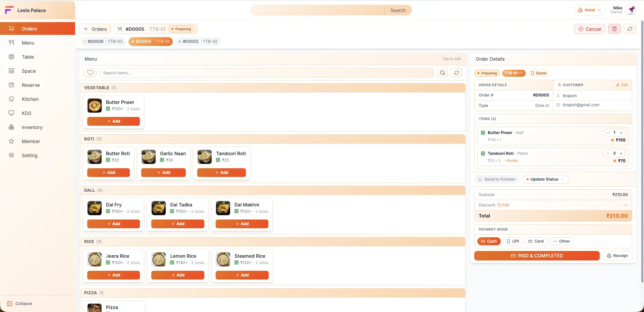Add Dal Tadka to the order
This screenshot has width=644, height=312.
pyautogui.click(x=178, y=224)
